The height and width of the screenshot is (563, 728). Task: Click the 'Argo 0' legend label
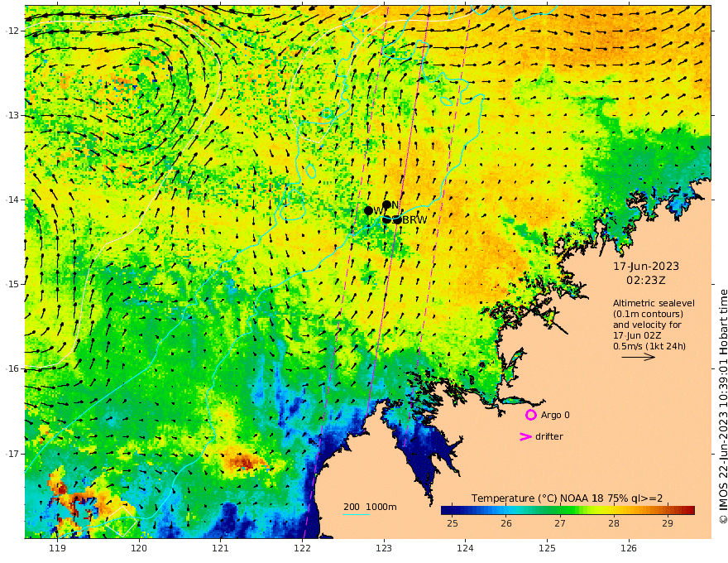point(555,416)
